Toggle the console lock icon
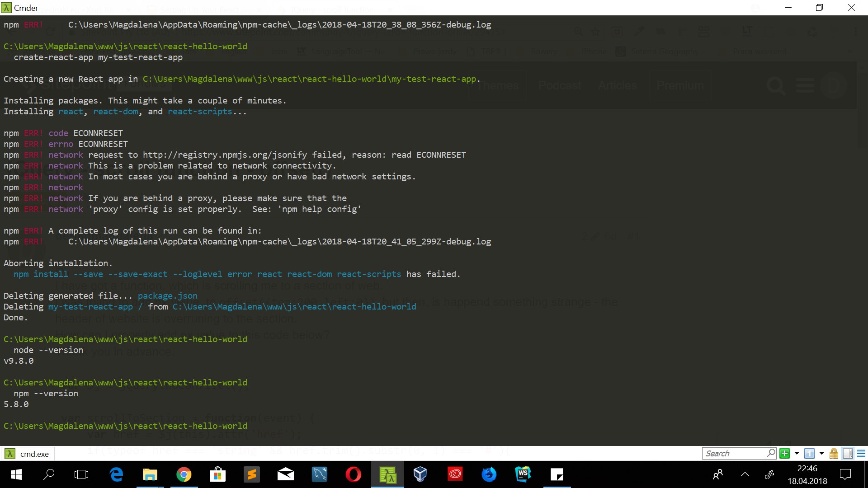868x488 pixels. (834, 453)
